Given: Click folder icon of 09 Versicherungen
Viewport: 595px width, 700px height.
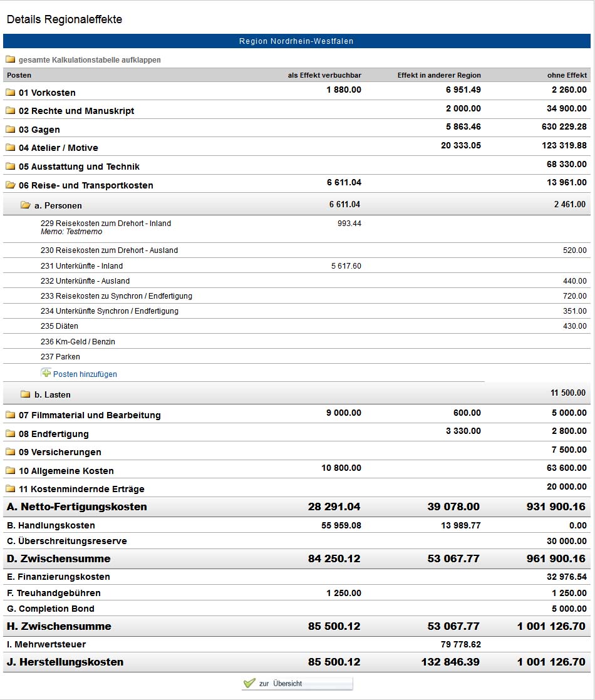Looking at the screenshot, I should point(10,452).
